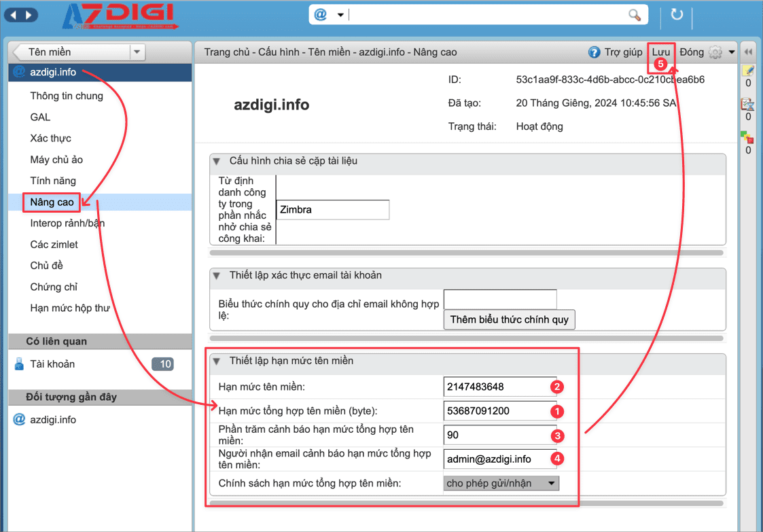The height and width of the screenshot is (532, 763).
Task: Click the settings gear icon
Action: click(x=715, y=52)
